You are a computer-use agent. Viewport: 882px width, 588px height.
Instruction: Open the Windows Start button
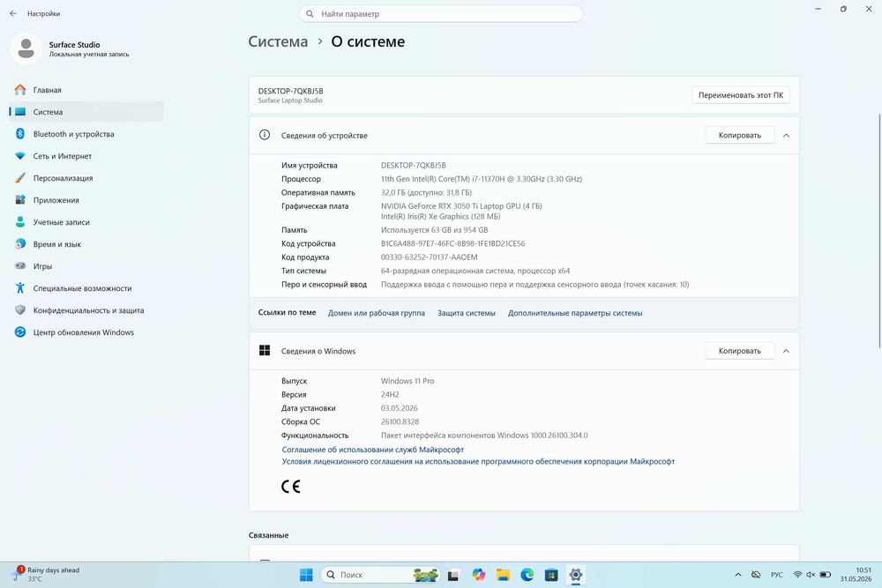click(x=306, y=575)
